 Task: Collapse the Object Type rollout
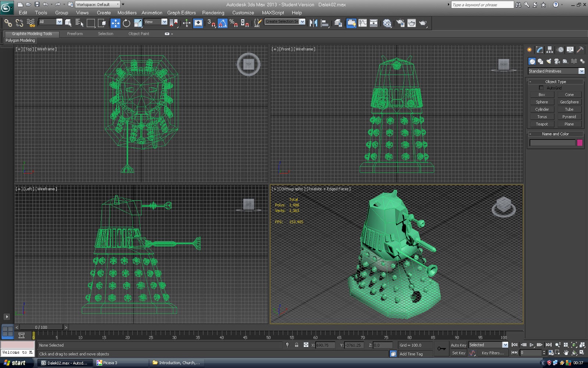point(556,82)
